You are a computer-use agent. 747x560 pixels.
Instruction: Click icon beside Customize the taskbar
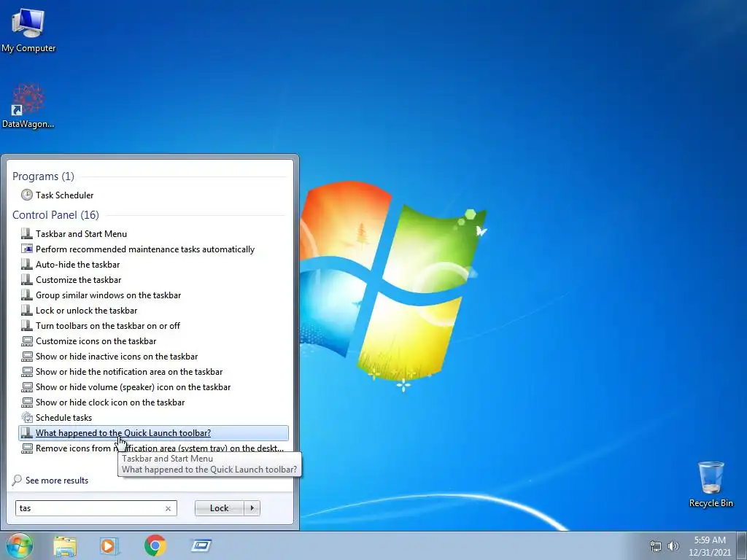click(27, 279)
